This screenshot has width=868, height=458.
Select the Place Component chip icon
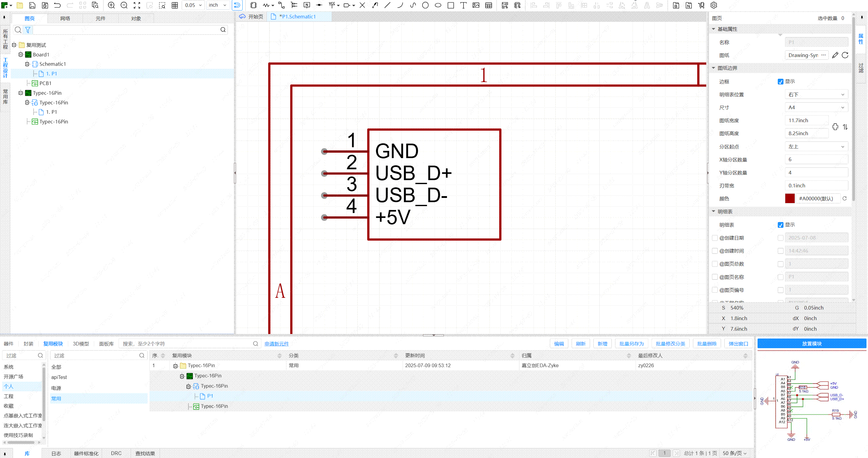(x=254, y=5)
